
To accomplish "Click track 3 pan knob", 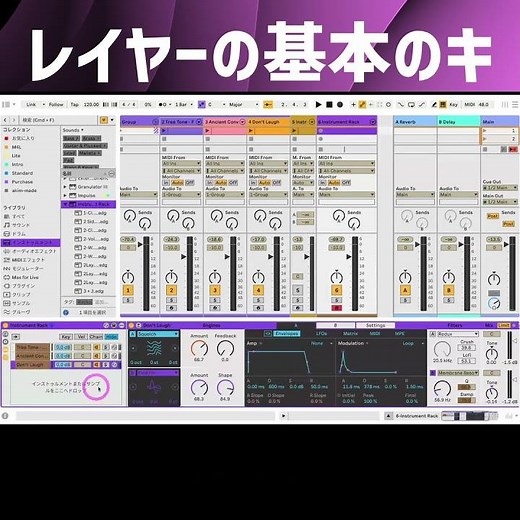I will (x=215, y=277).
